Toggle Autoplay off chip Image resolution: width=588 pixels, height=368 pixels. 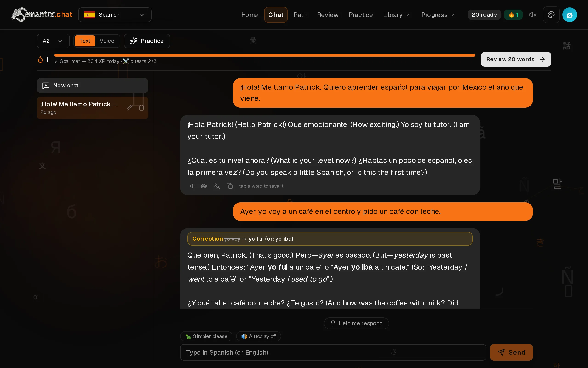click(x=259, y=336)
